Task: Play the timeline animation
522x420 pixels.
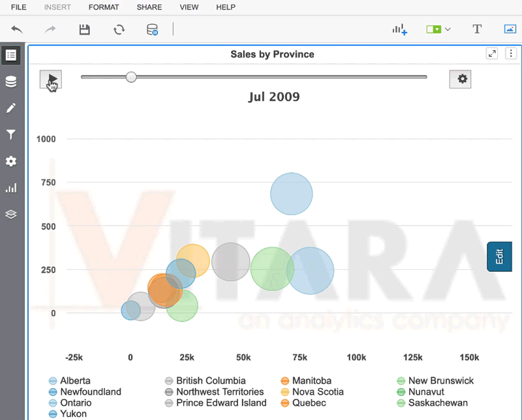Action: point(51,79)
